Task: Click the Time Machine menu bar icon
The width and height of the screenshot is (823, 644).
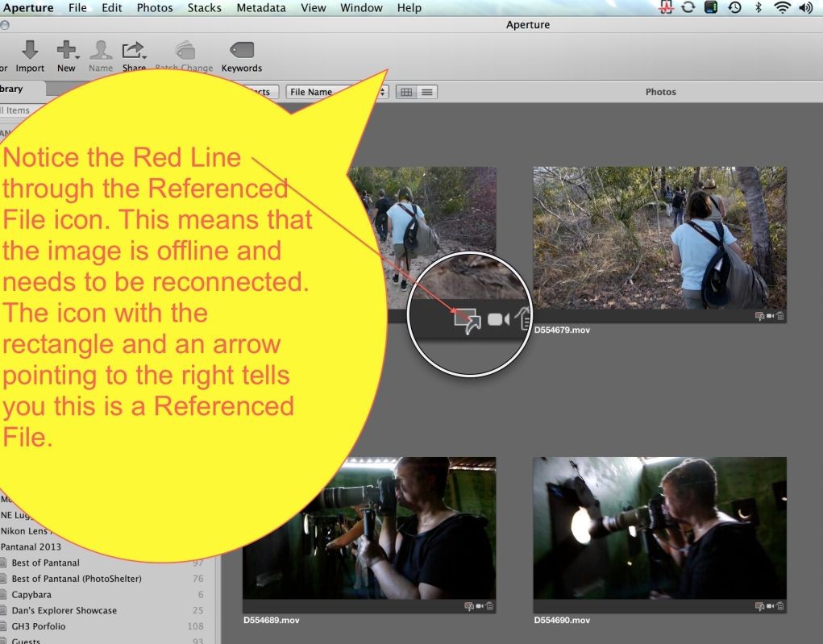Action: point(735,7)
